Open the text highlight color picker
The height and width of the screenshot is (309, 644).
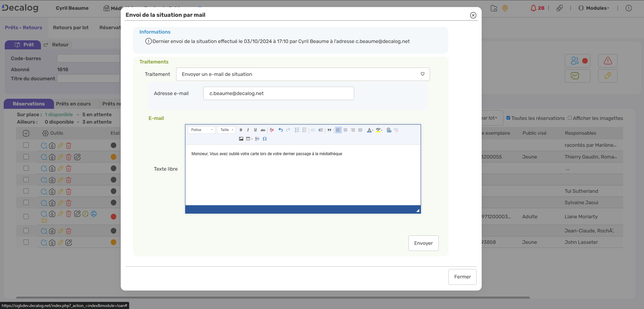[379, 130]
